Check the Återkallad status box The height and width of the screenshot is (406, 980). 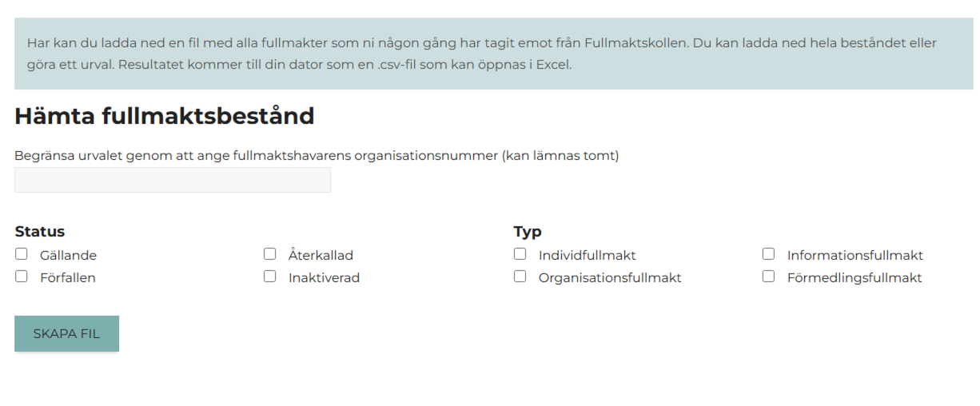[x=270, y=254]
